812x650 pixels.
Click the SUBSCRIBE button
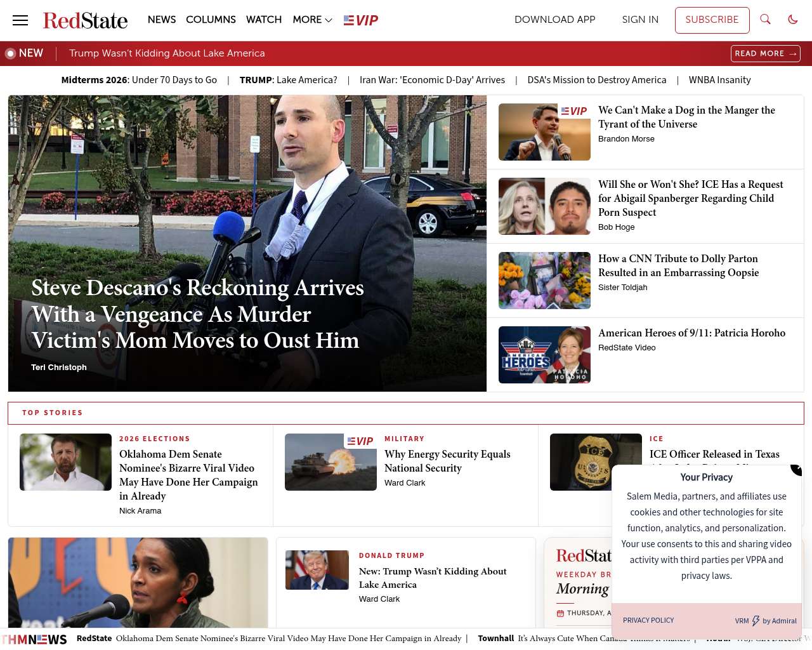pos(712,20)
